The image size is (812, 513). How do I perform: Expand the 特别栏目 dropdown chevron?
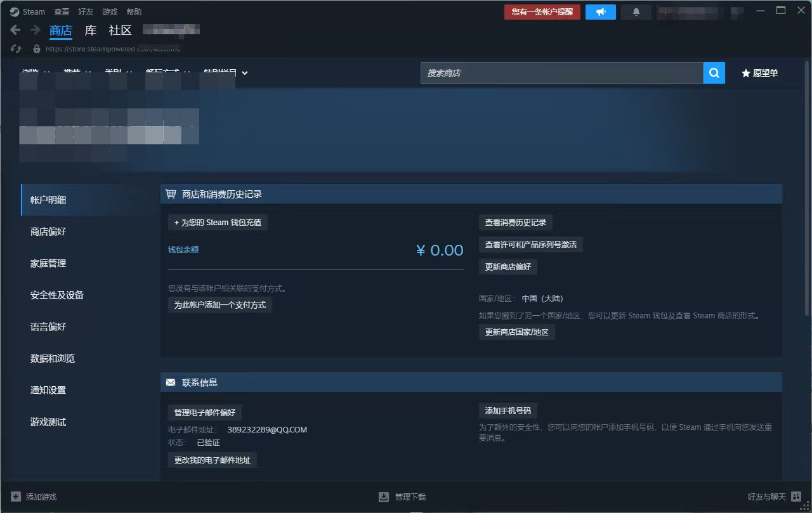[245, 73]
